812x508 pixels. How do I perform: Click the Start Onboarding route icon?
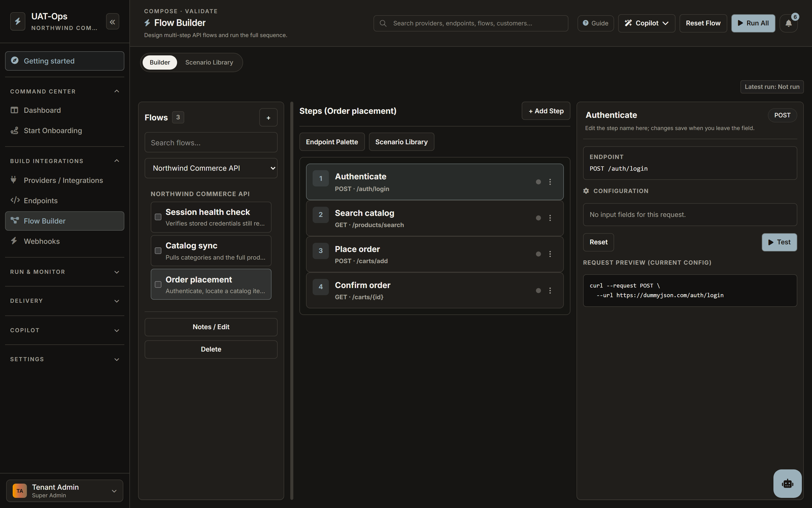[14, 130]
